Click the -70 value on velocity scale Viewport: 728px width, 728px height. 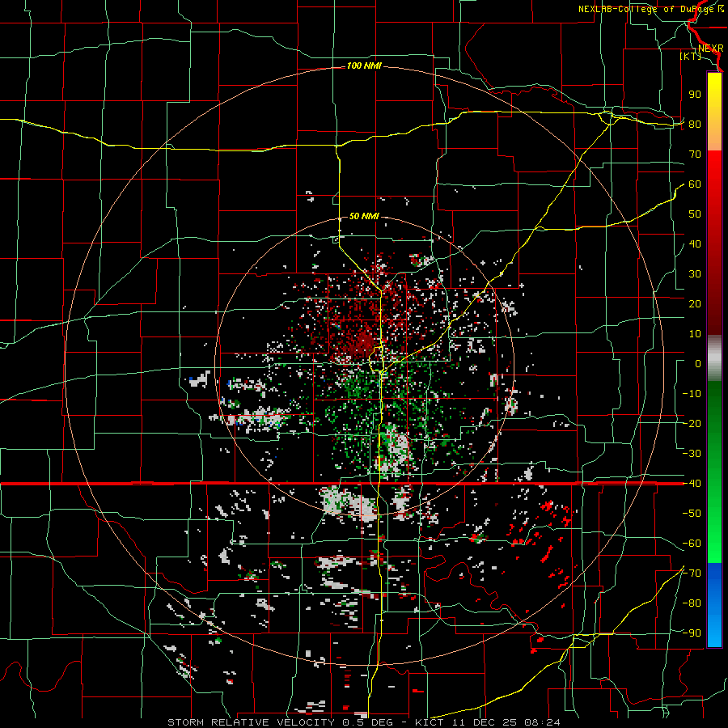[x=692, y=574]
